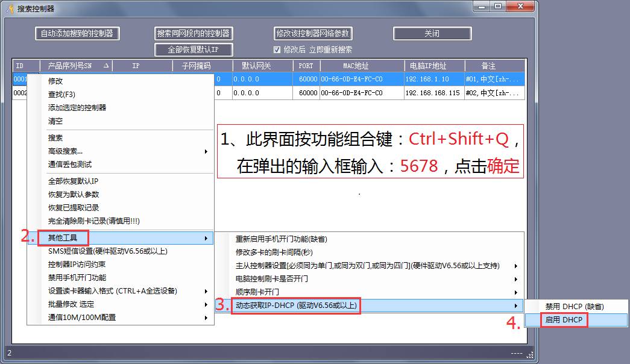Click the 自动添加搜到的控制器 button
This screenshot has height=364, width=630.
[x=77, y=34]
